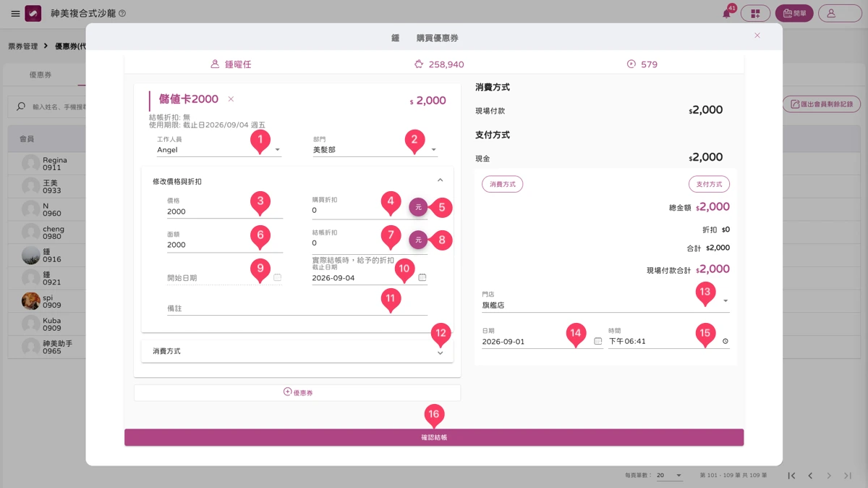Open the 部門 dropdown showing 美髮部

[375, 150]
